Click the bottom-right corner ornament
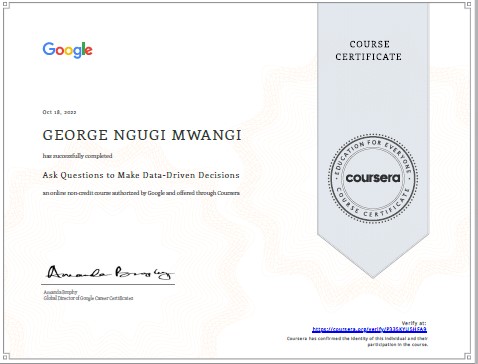 click(x=468, y=357)
